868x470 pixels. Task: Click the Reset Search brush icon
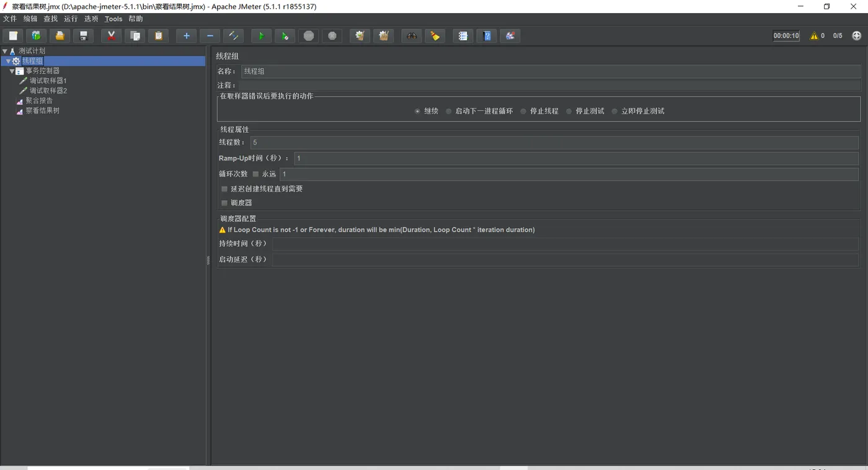pos(435,36)
